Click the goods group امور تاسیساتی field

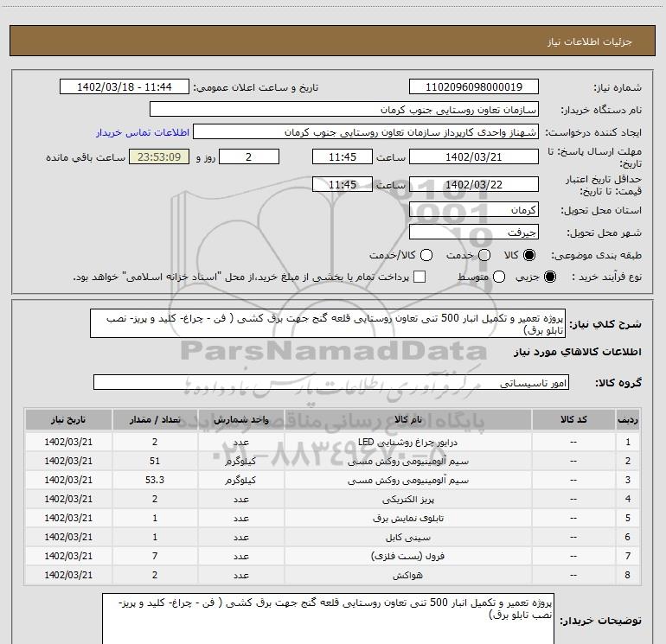(331, 382)
